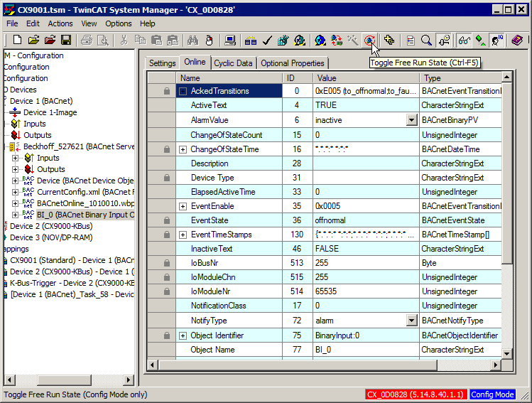Viewport: 532px width, 403px height.
Task: Select Device 2 (CX9000-KBus) in tree
Action: [x=51, y=226]
